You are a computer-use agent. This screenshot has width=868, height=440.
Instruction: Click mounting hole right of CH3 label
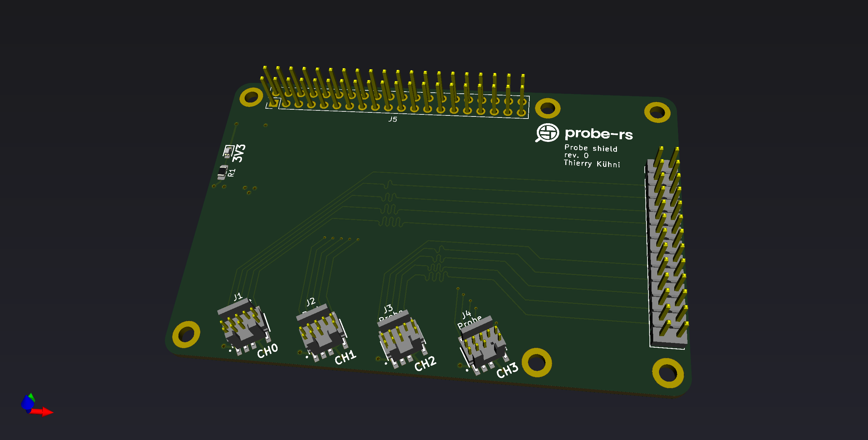pyautogui.click(x=536, y=362)
